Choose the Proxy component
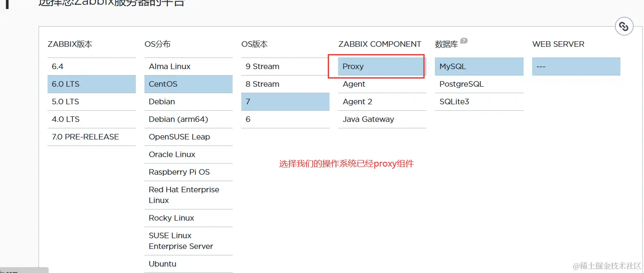Viewport: 644px width, 273px height. (382, 67)
